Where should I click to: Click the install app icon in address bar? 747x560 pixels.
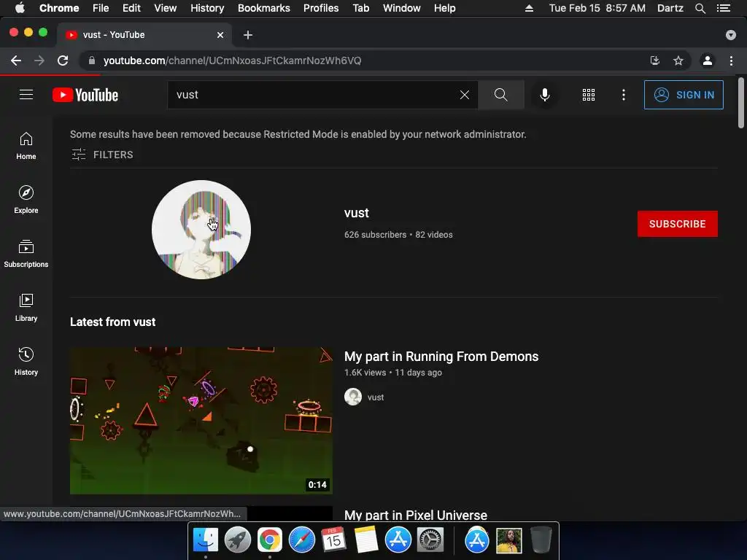pyautogui.click(x=655, y=61)
